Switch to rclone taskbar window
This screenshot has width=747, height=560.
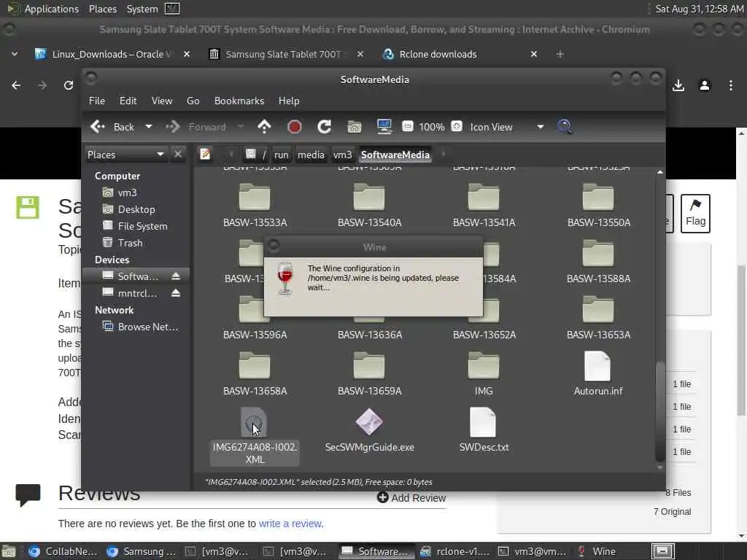coord(454,551)
